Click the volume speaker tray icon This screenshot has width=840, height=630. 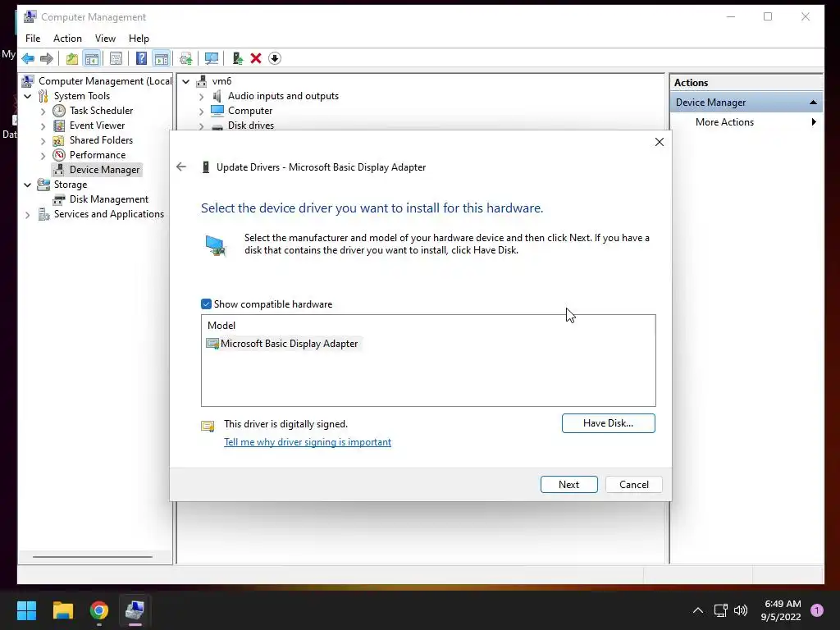pyautogui.click(x=741, y=610)
